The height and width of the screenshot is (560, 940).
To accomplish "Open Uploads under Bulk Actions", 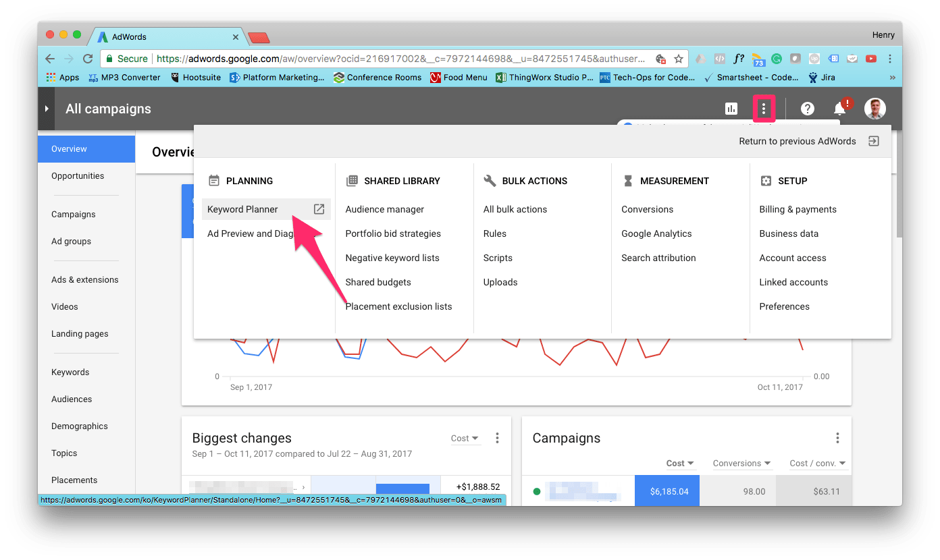I will [x=500, y=282].
